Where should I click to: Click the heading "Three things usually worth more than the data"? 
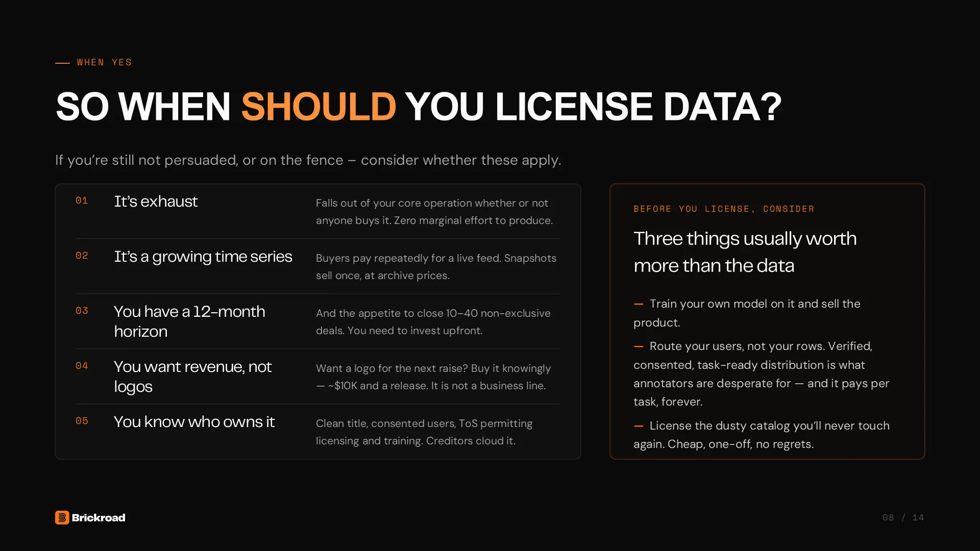[745, 252]
